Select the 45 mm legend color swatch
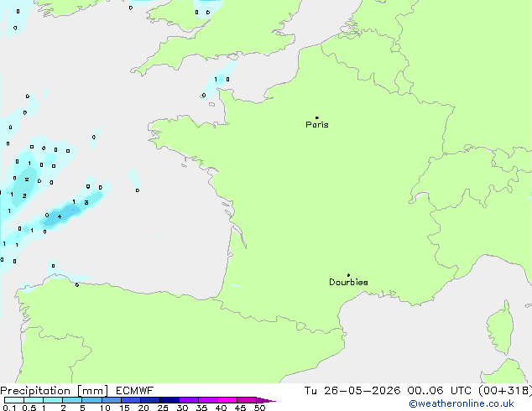532x411 pixels. click(x=247, y=400)
